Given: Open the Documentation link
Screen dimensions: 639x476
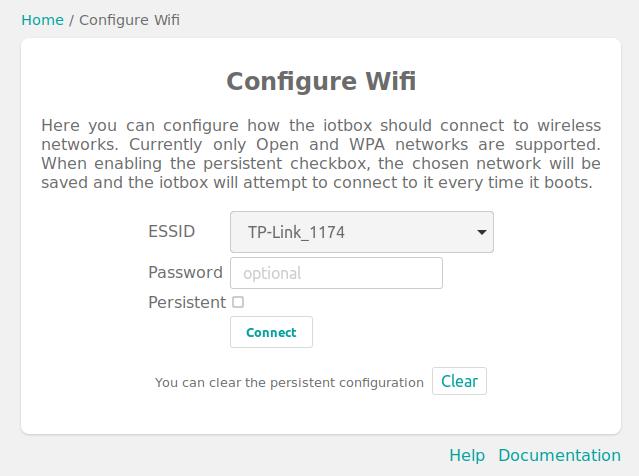Looking at the screenshot, I should 559,455.
